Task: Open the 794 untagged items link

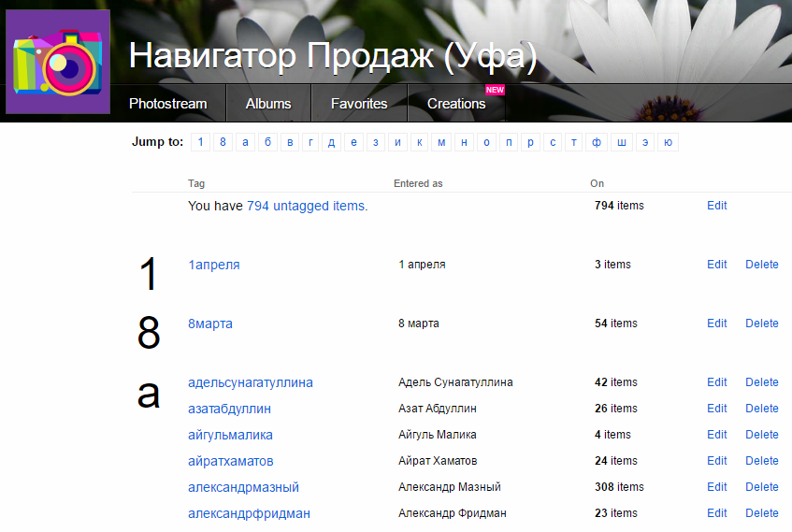Action: coord(306,206)
